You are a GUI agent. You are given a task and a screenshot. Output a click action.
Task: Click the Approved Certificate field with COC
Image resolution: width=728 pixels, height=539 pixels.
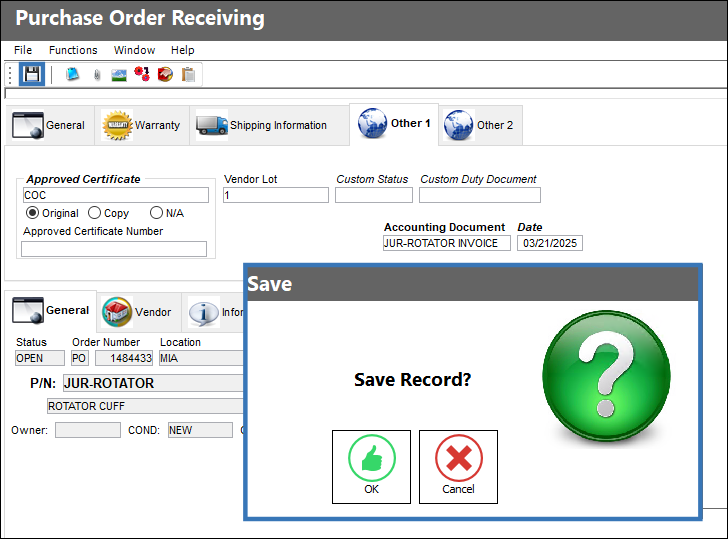(x=116, y=195)
